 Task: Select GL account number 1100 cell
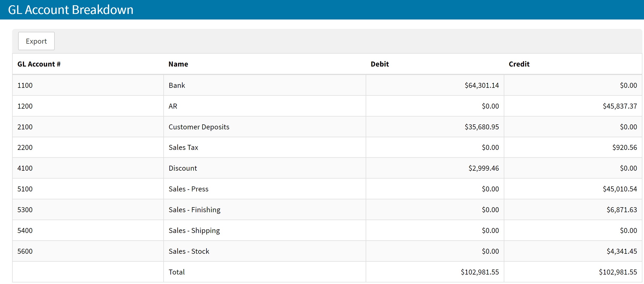(x=25, y=85)
